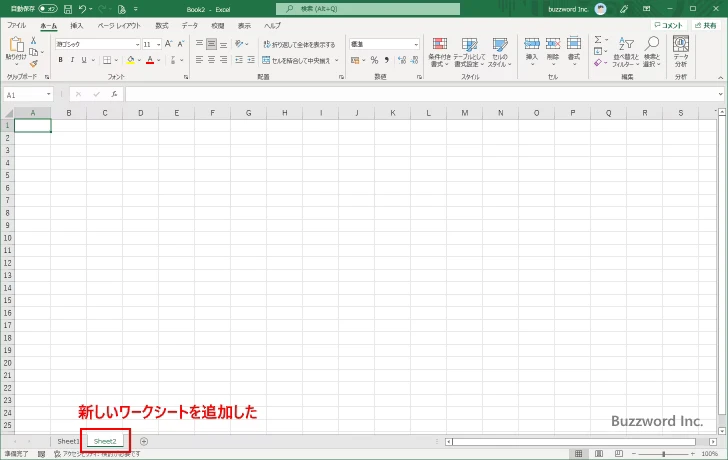Image resolution: width=728 pixels, height=460 pixels.
Task: Expand the number format combo box
Action: pos(415,44)
